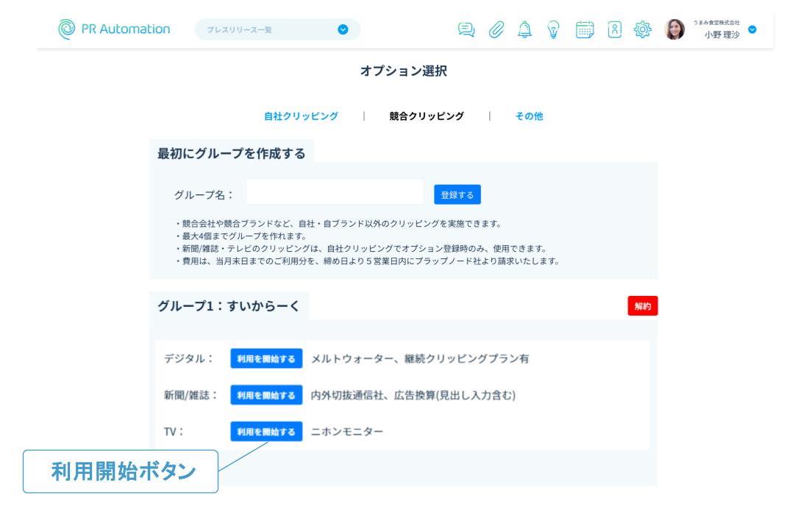Go to the その他 tab

[529, 116]
